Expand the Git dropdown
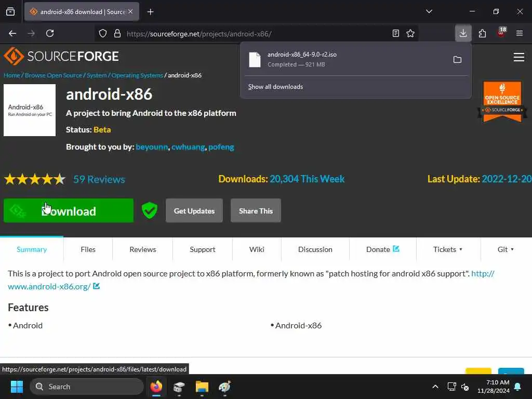This screenshot has width=532, height=399. click(506, 249)
